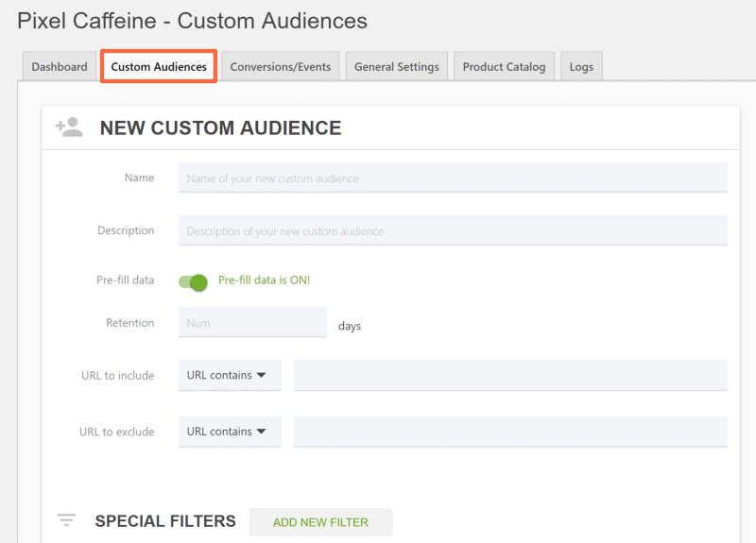This screenshot has height=543, width=756.
Task: Click the filter icon next to Special Filters
Action: [x=66, y=520]
